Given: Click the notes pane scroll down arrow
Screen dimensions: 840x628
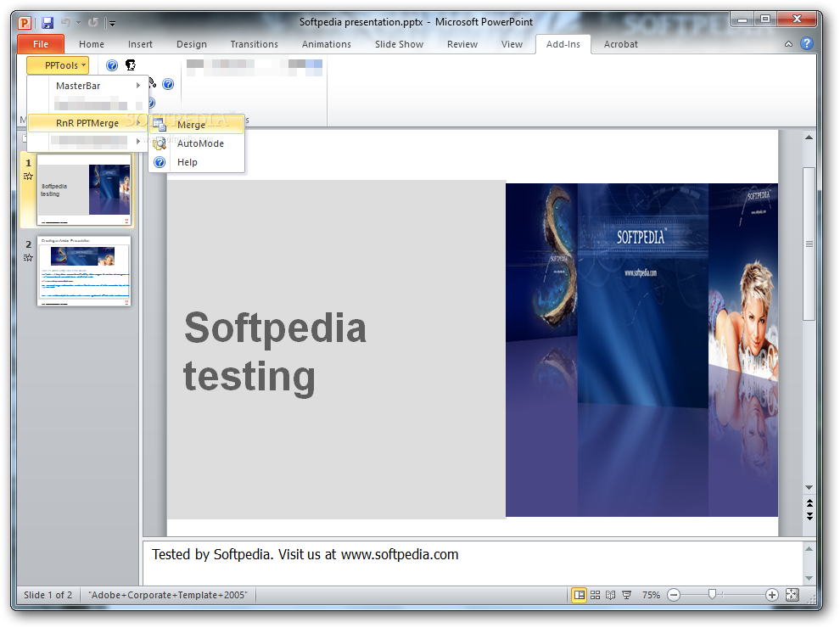Looking at the screenshot, I should click(809, 578).
